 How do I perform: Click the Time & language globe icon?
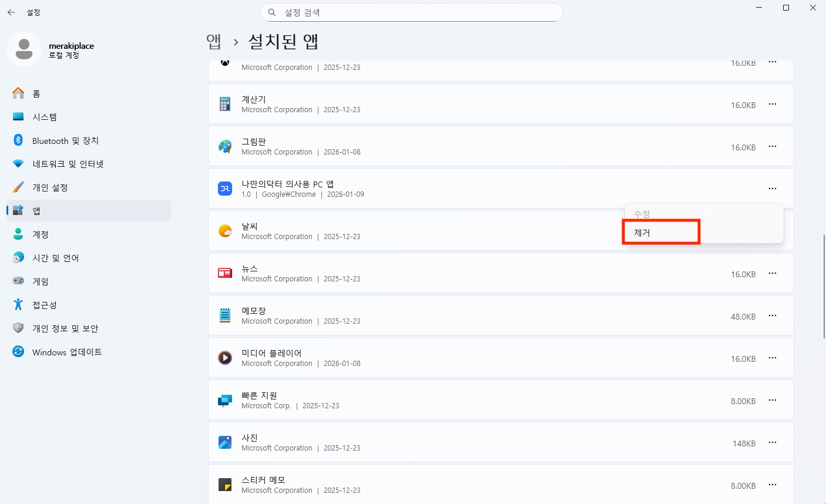18,258
